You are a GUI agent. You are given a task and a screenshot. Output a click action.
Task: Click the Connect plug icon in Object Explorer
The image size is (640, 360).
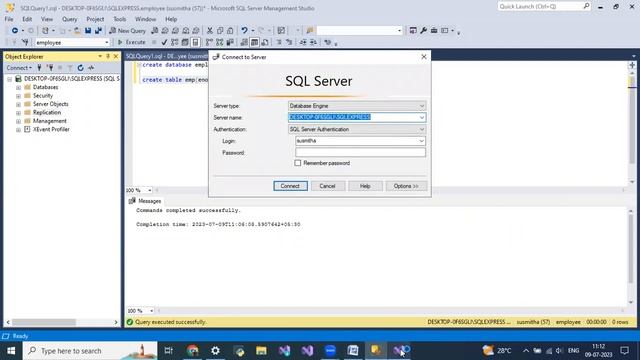pos(39,68)
